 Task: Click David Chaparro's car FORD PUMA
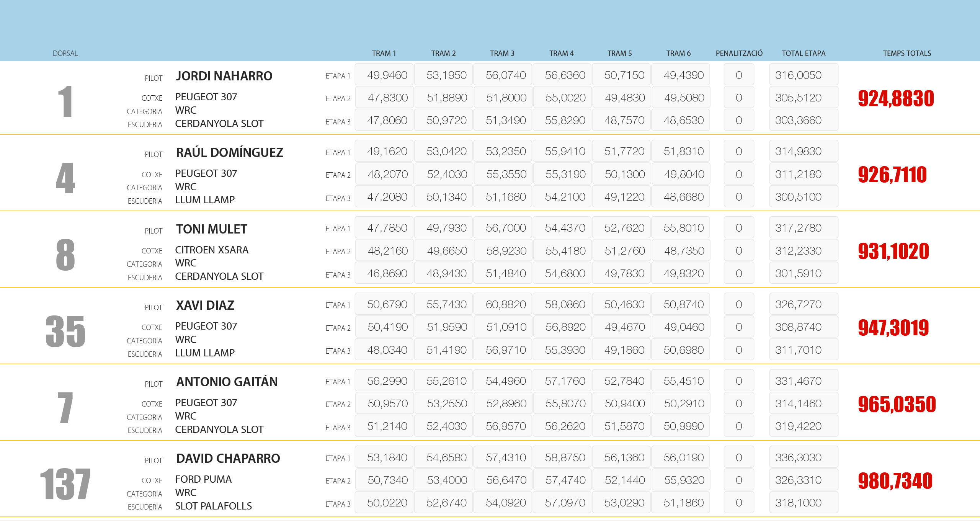click(x=203, y=479)
